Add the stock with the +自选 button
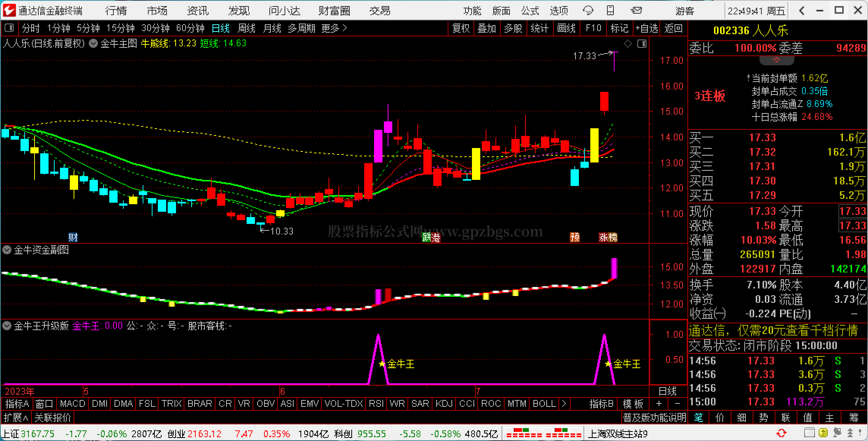This screenshot has width=868, height=441. [x=647, y=28]
